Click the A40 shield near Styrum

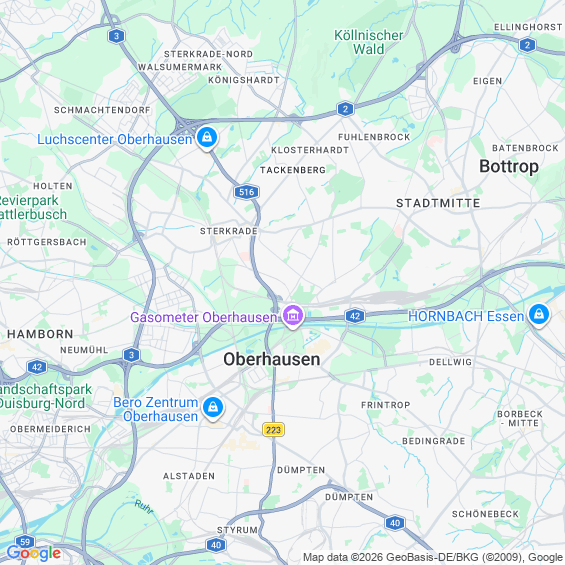pyautogui.click(x=216, y=544)
